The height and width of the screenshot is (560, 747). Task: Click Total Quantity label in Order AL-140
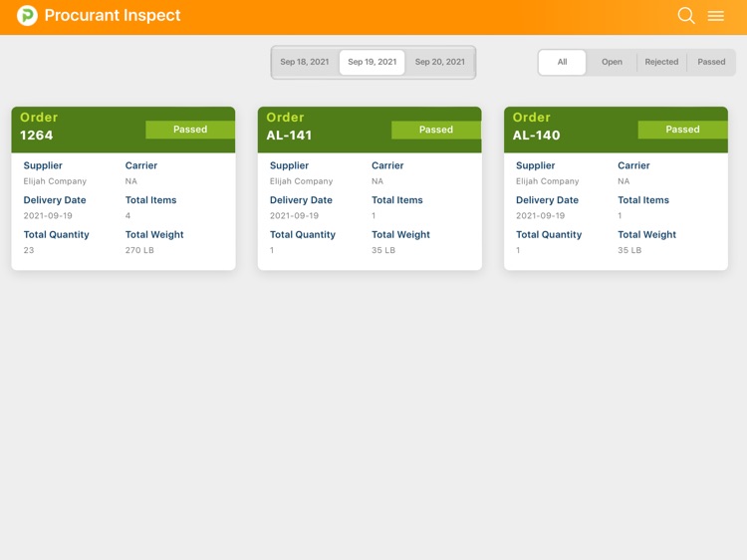(549, 234)
